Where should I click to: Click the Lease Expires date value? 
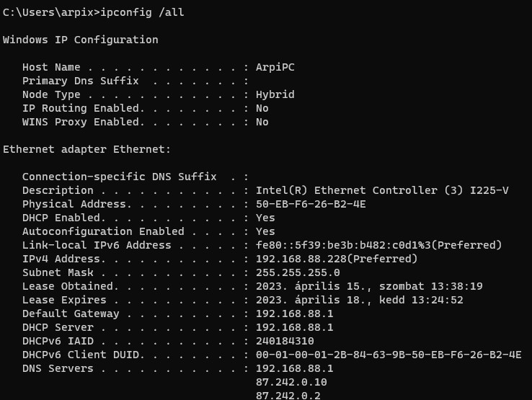359,300
